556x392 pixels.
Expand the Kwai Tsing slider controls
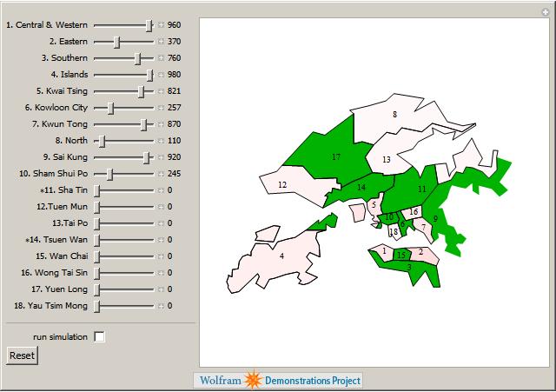coord(161,91)
